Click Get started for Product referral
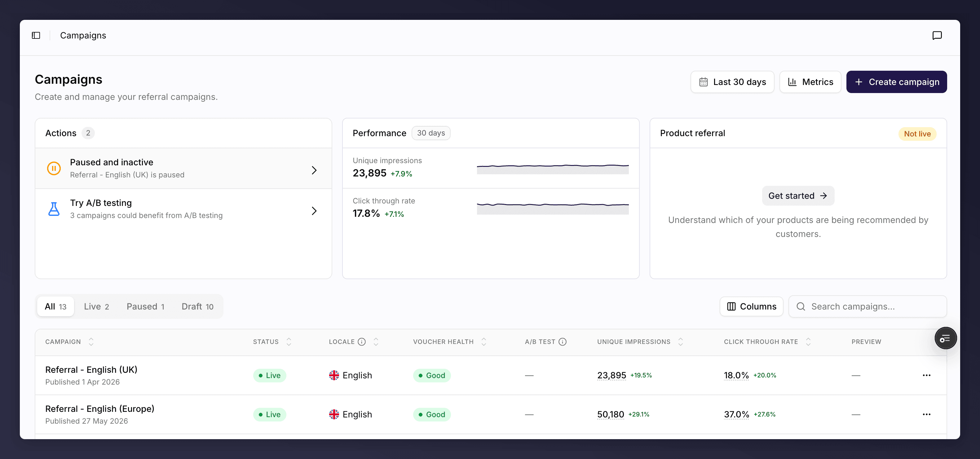The image size is (980, 459). pyautogui.click(x=798, y=196)
